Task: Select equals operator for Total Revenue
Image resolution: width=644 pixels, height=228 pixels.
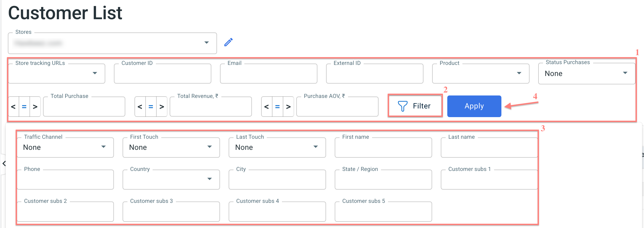Action: click(x=151, y=107)
